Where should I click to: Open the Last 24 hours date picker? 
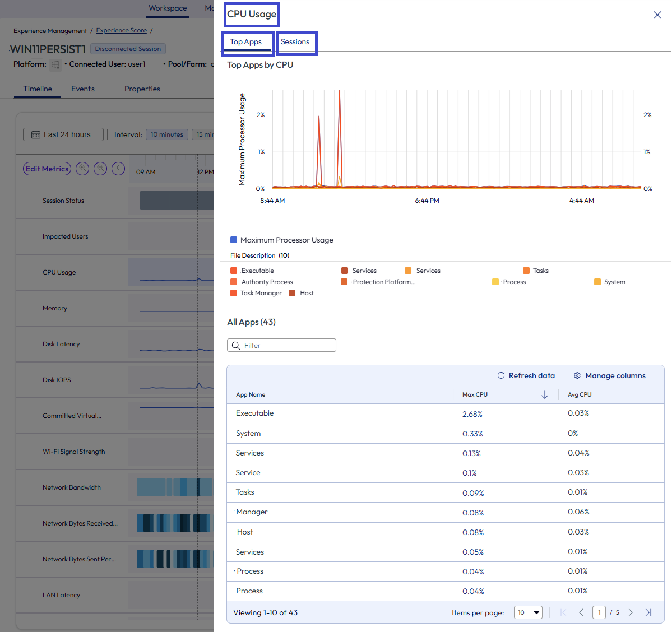(x=63, y=134)
